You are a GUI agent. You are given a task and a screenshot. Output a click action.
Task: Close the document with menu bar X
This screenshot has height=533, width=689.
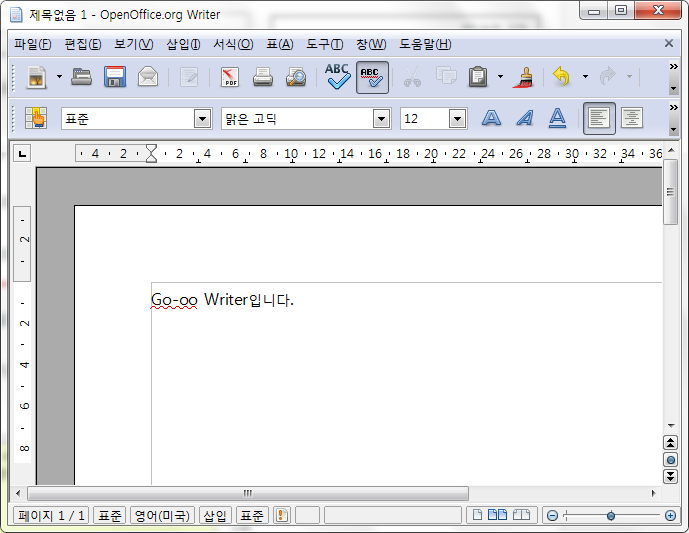click(x=669, y=43)
